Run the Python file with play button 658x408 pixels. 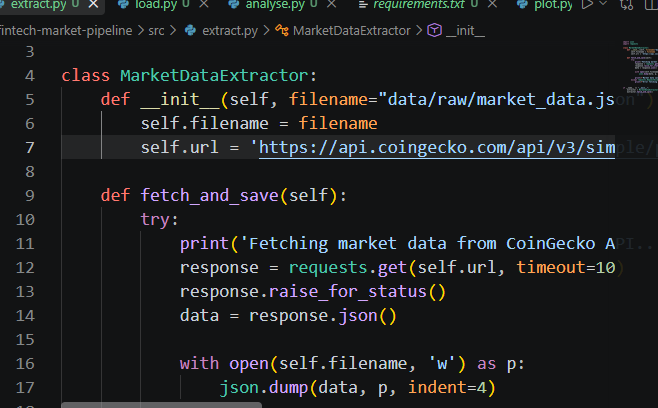[588, 5]
